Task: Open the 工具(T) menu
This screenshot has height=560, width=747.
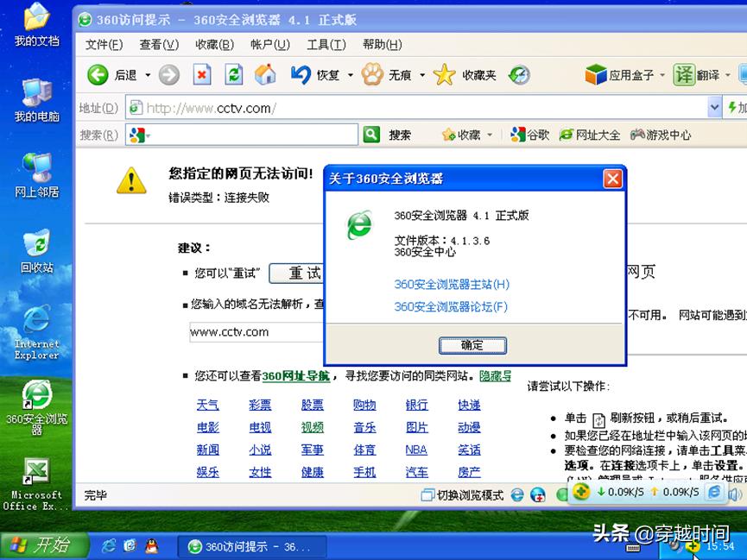Action: tap(321, 44)
